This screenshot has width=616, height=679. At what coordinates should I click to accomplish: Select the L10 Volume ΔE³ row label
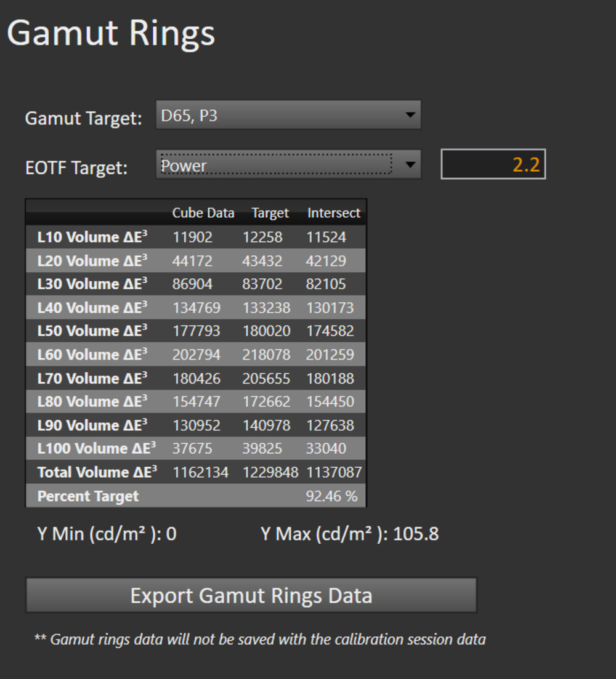pyautogui.click(x=92, y=237)
